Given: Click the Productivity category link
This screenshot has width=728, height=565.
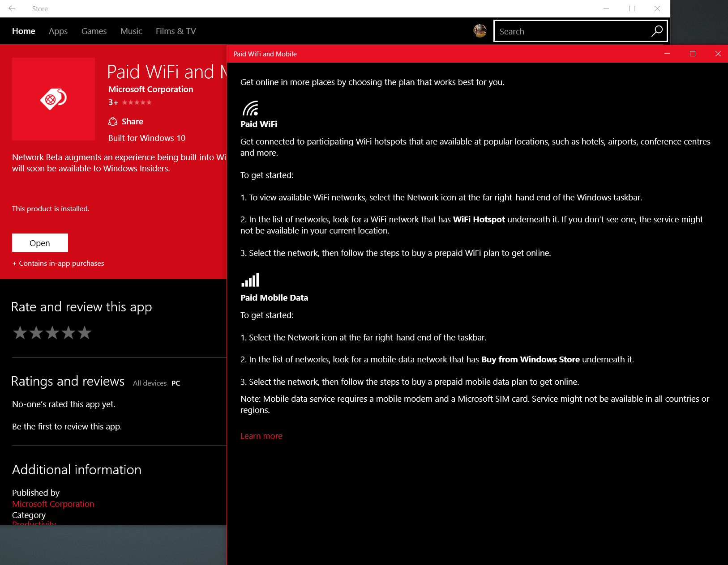Looking at the screenshot, I should tap(34, 523).
